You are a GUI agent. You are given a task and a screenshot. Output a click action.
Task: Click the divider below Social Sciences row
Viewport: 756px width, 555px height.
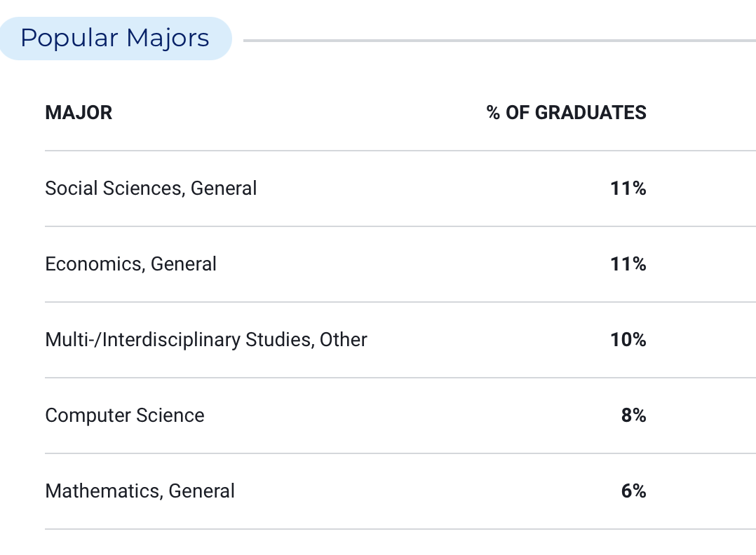400,226
